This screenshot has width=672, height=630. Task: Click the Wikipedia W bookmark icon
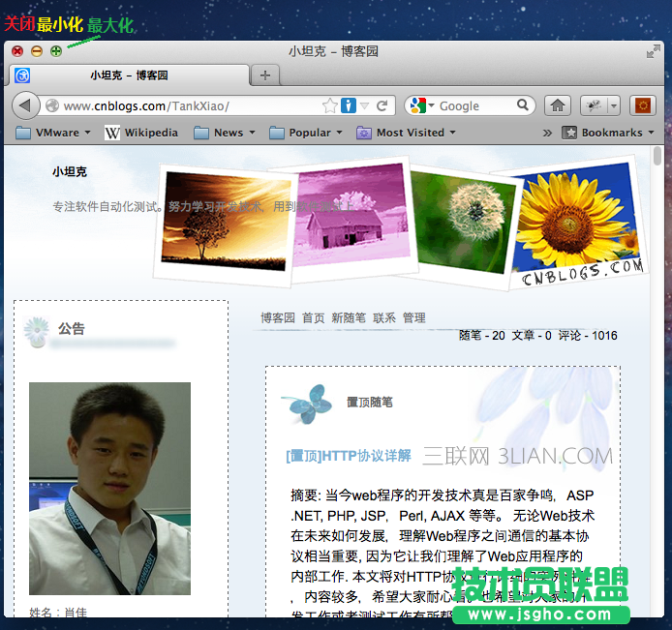pos(112,133)
